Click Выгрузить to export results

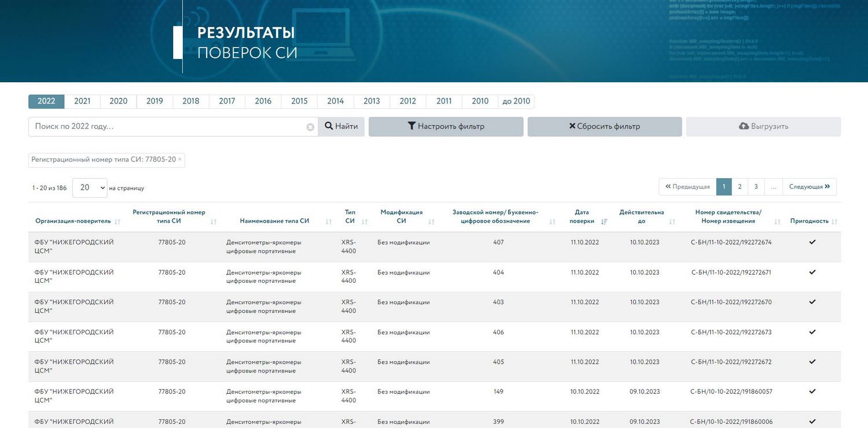(763, 127)
